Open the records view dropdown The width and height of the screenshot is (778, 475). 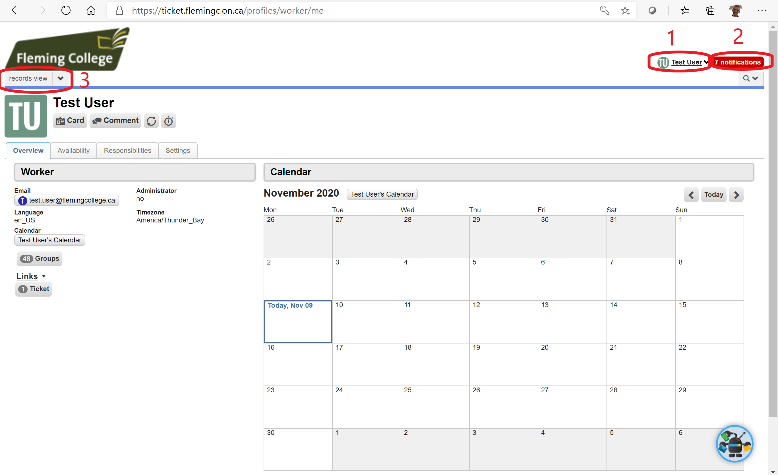[x=61, y=78]
